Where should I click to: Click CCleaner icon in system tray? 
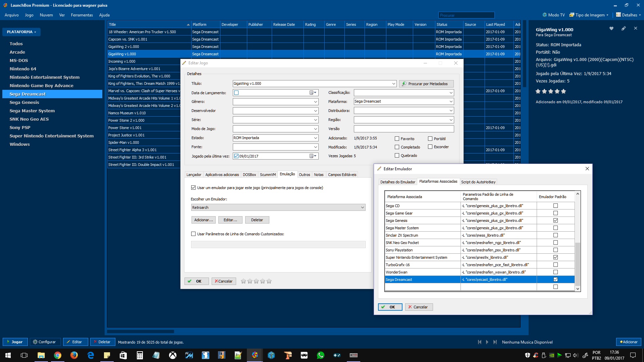point(536,355)
